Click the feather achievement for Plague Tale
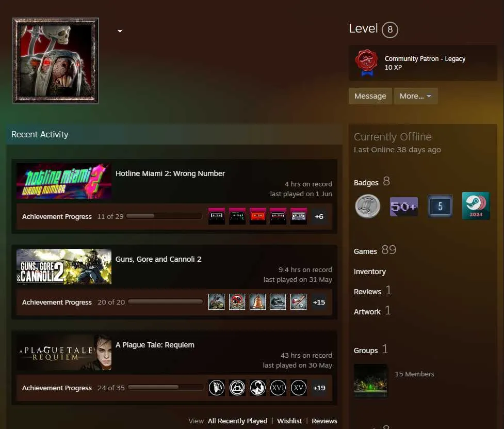Image resolution: width=504 pixels, height=429 pixels. [217, 388]
